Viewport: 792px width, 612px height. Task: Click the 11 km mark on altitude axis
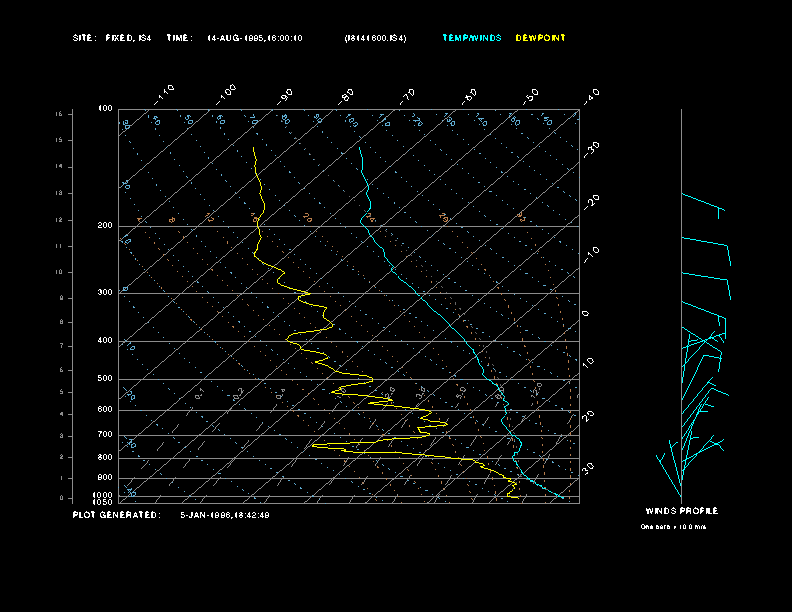pos(59,246)
